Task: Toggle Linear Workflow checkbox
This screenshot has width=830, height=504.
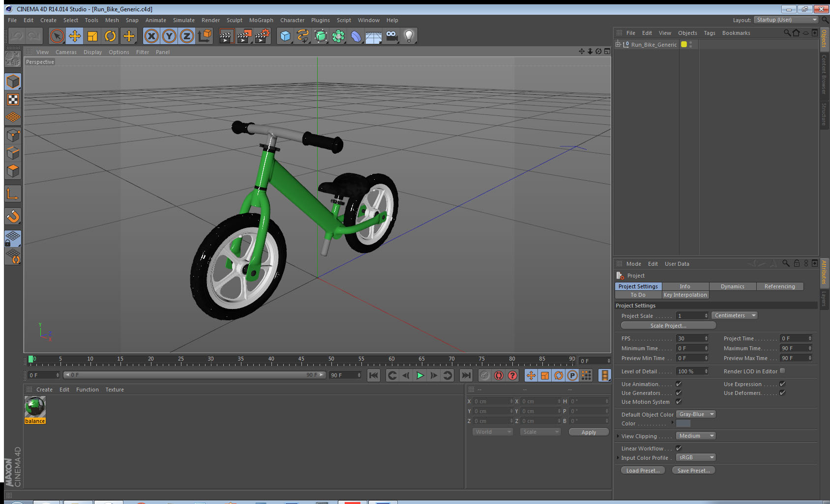Action: click(x=679, y=448)
